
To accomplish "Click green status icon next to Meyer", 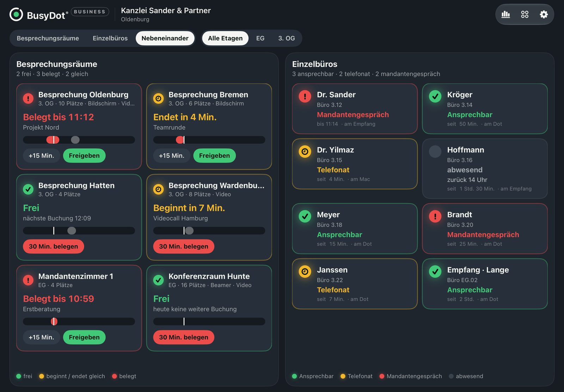I will pos(305,216).
